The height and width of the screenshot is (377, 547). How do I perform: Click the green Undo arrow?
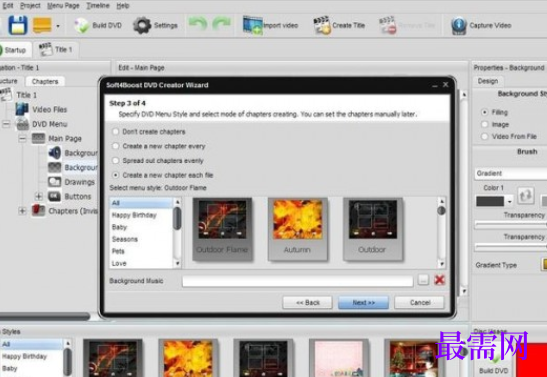pyautogui.click(x=198, y=24)
